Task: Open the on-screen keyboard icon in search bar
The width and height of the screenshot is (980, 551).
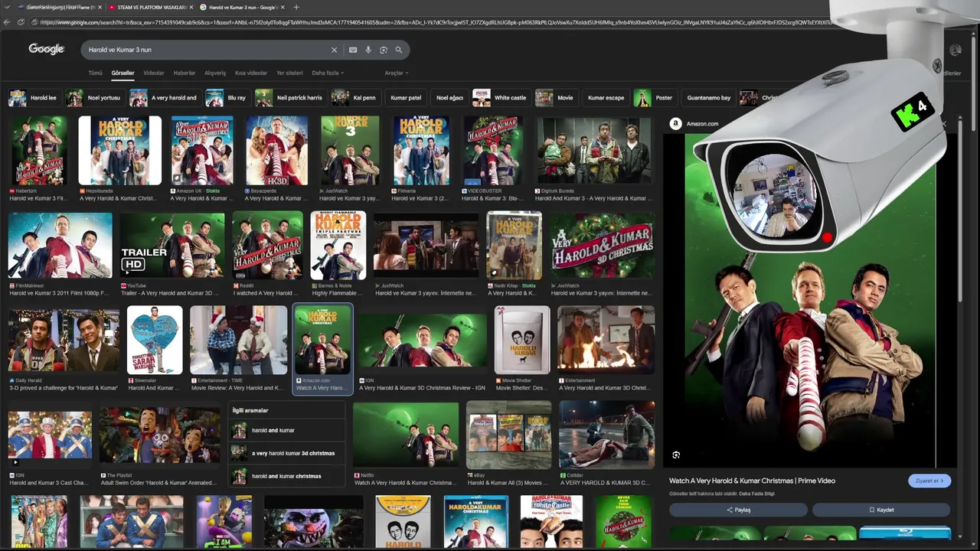Action: (353, 50)
